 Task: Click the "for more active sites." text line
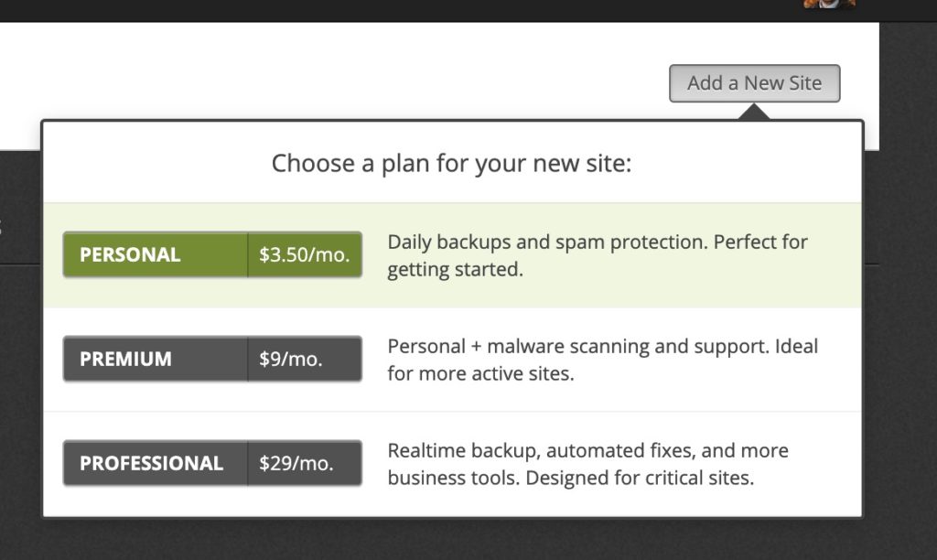point(480,373)
